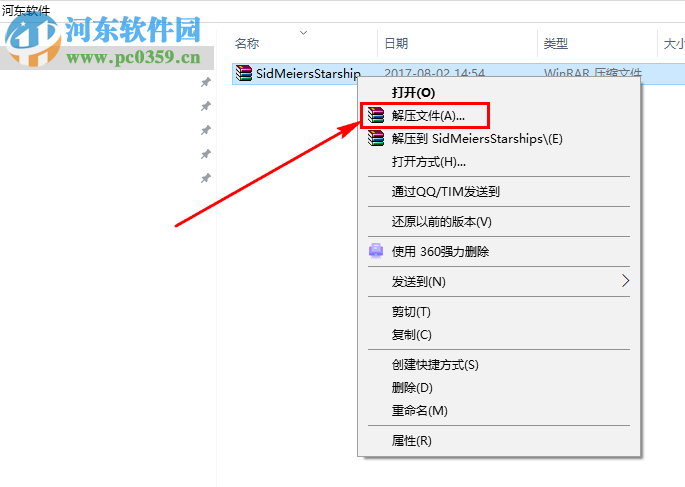685x487 pixels.
Task: Select 重命名(M) entry
Action: pos(419,411)
